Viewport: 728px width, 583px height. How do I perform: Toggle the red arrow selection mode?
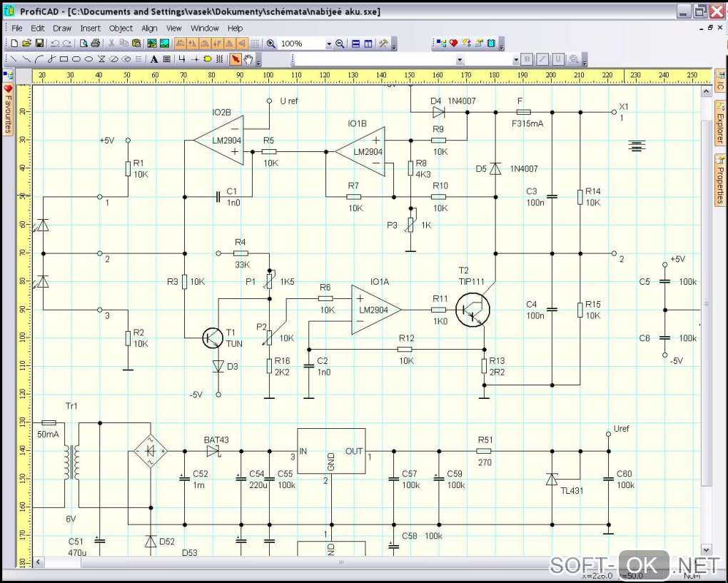click(x=236, y=59)
